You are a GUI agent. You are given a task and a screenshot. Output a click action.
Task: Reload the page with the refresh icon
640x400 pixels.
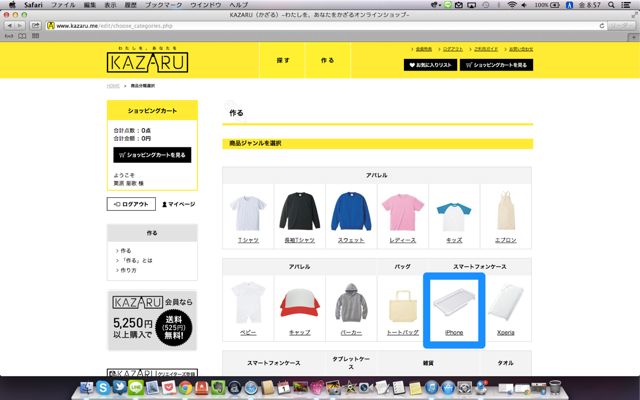(x=601, y=26)
